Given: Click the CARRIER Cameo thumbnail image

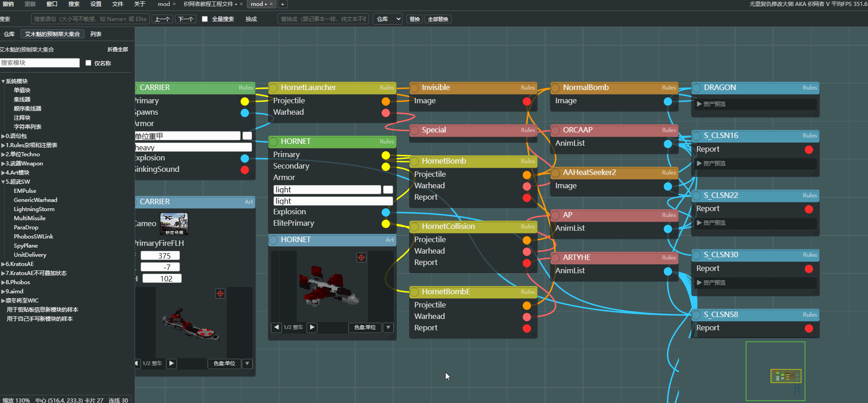Looking at the screenshot, I should [x=174, y=224].
